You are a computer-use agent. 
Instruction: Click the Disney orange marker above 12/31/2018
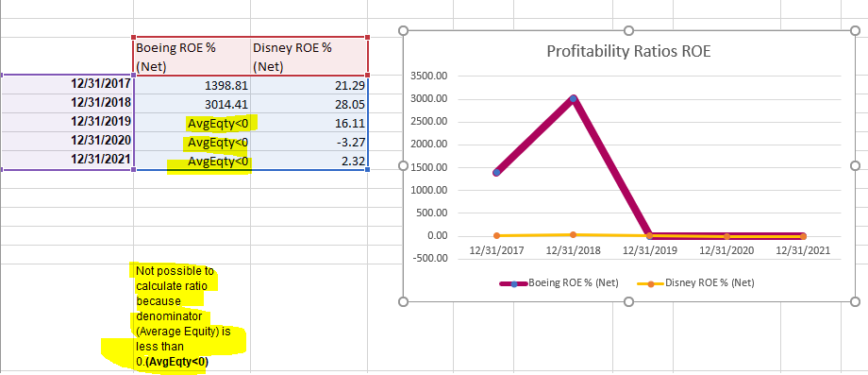pos(573,235)
